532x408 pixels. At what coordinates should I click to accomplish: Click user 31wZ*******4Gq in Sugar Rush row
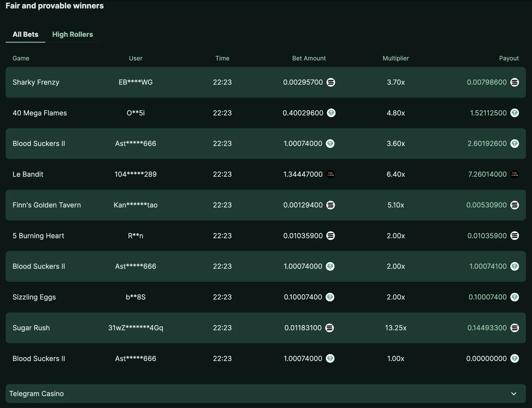[x=136, y=328]
